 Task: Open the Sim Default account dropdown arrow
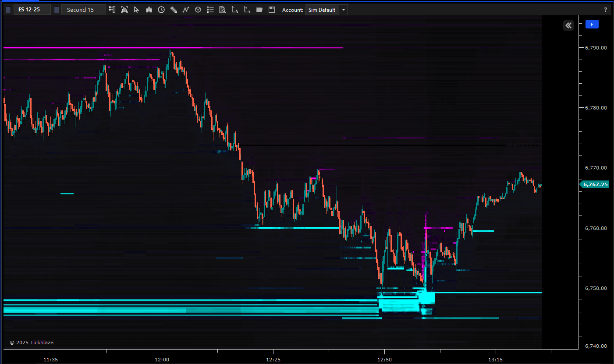click(x=343, y=10)
